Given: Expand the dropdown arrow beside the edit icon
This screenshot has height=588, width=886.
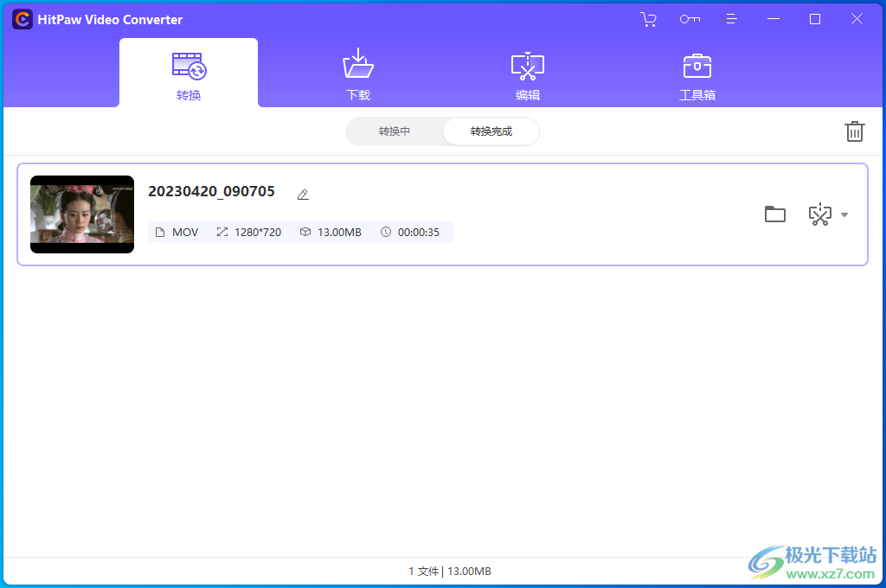Looking at the screenshot, I should (x=843, y=214).
